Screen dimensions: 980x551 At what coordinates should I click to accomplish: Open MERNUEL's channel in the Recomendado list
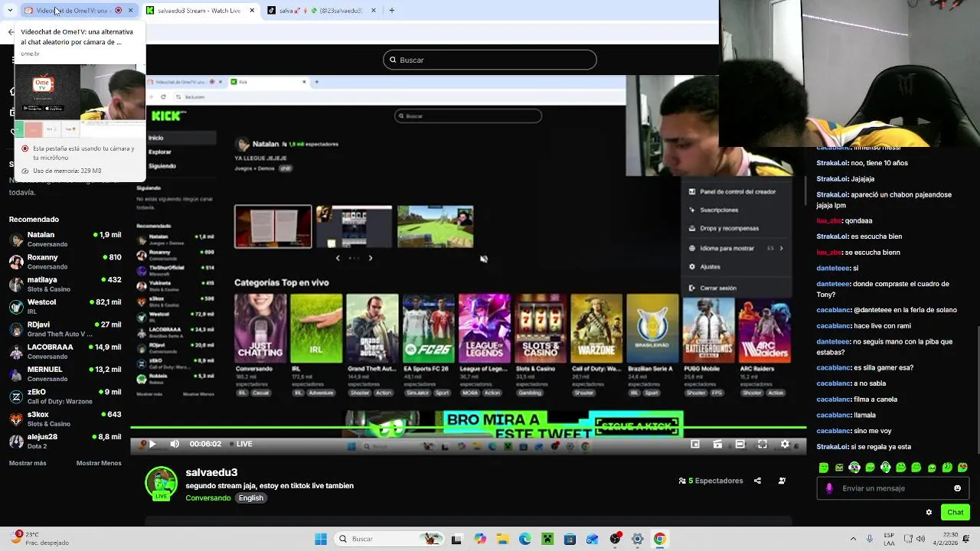pyautogui.click(x=65, y=373)
